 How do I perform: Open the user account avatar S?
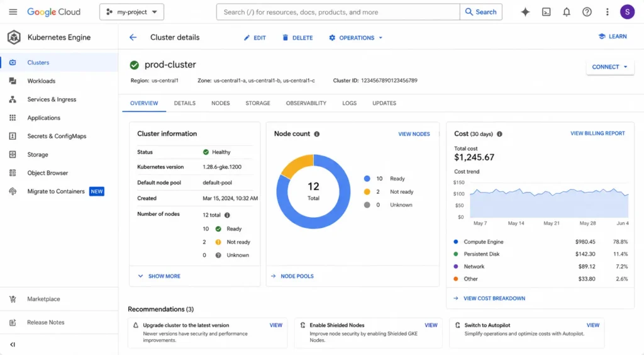pyautogui.click(x=627, y=12)
